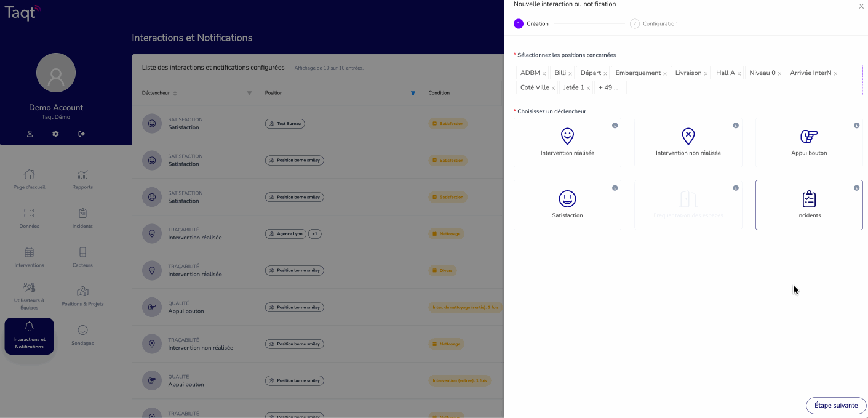Remove the Embarquement position tag

[x=665, y=74]
